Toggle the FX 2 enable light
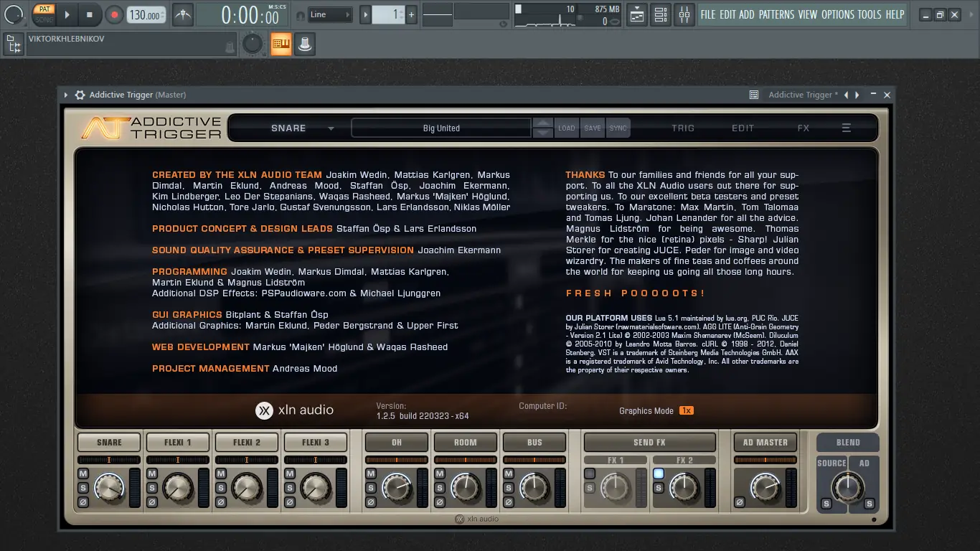The height and width of the screenshot is (551, 980). tap(659, 474)
